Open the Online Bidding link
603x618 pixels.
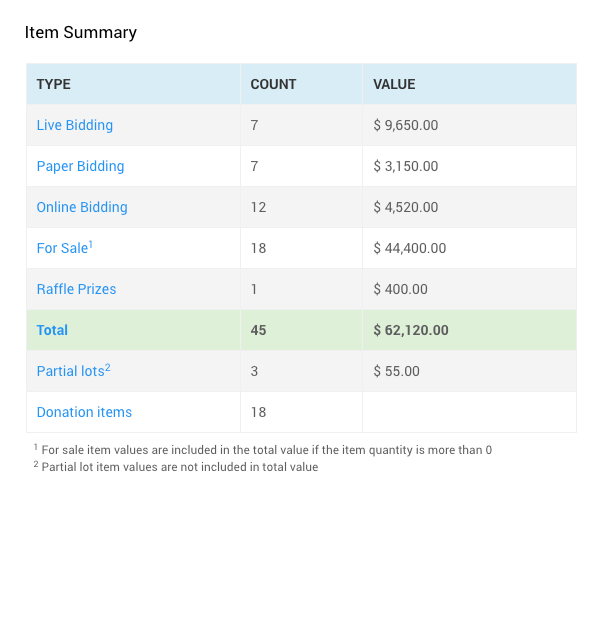pos(82,207)
